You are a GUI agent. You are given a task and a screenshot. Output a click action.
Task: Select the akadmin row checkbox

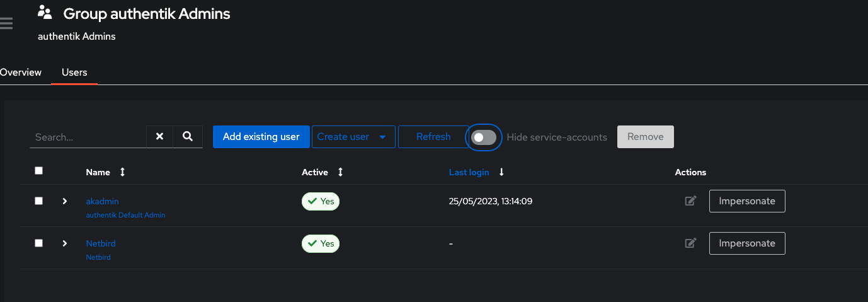tap(39, 201)
